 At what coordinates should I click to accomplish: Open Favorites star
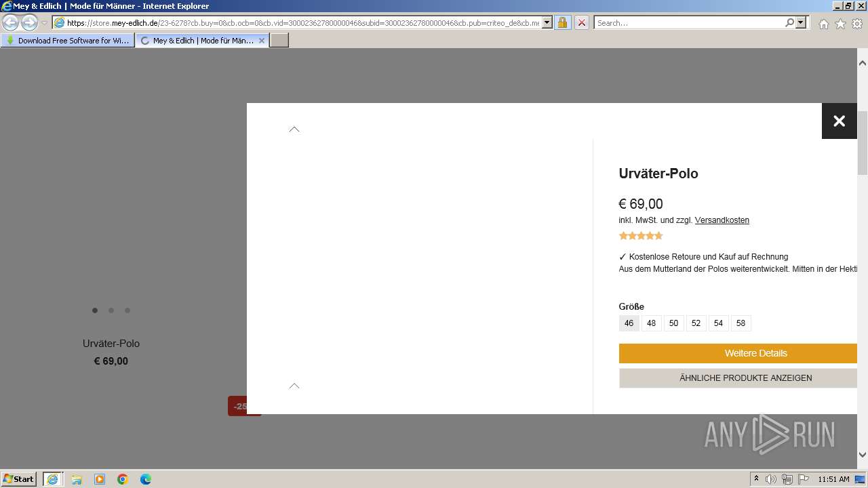click(x=840, y=24)
